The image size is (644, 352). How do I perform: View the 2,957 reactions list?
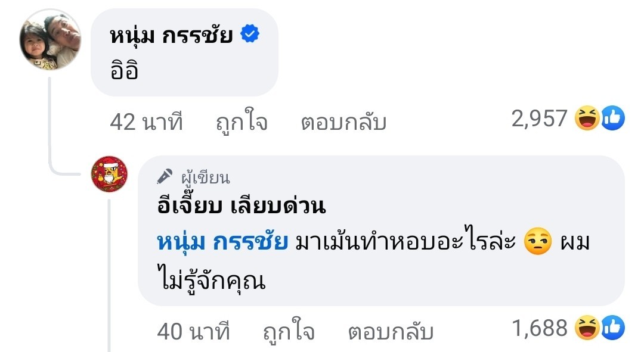(x=539, y=119)
